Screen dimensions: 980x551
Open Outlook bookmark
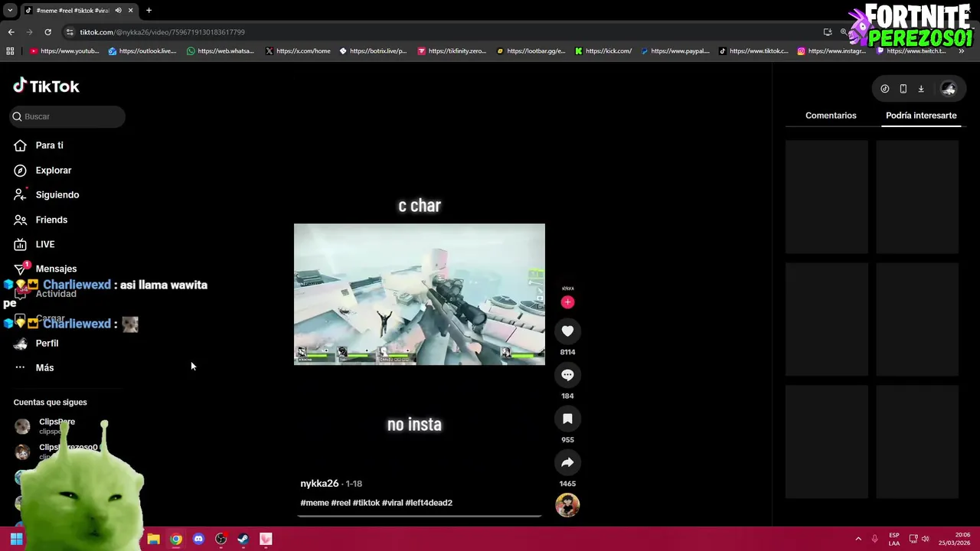pos(142,51)
